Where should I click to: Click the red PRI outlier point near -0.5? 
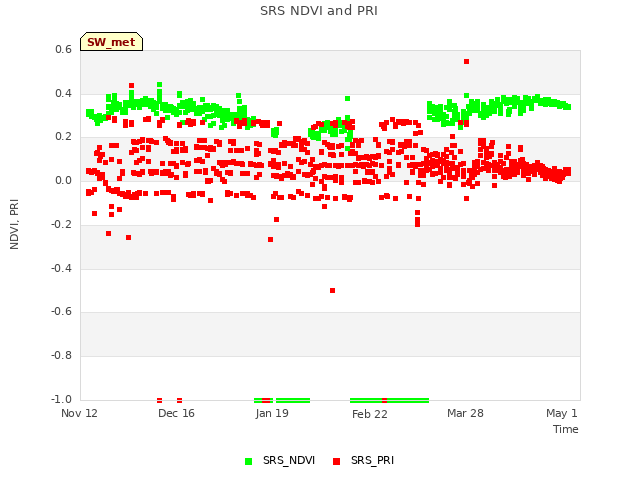coord(333,291)
